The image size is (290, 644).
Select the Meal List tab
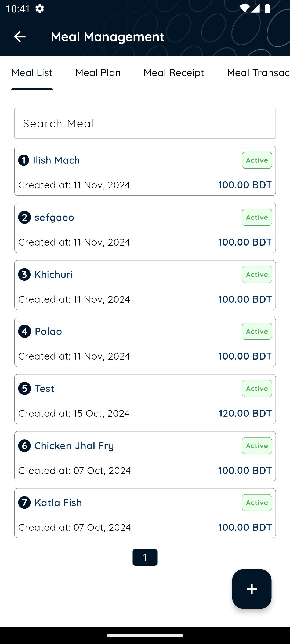pyautogui.click(x=32, y=73)
